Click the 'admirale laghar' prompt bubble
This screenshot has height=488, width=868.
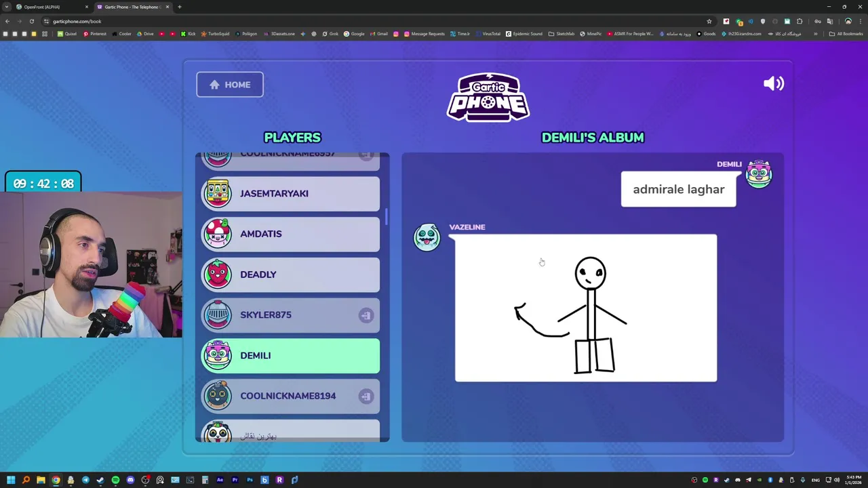coord(678,189)
